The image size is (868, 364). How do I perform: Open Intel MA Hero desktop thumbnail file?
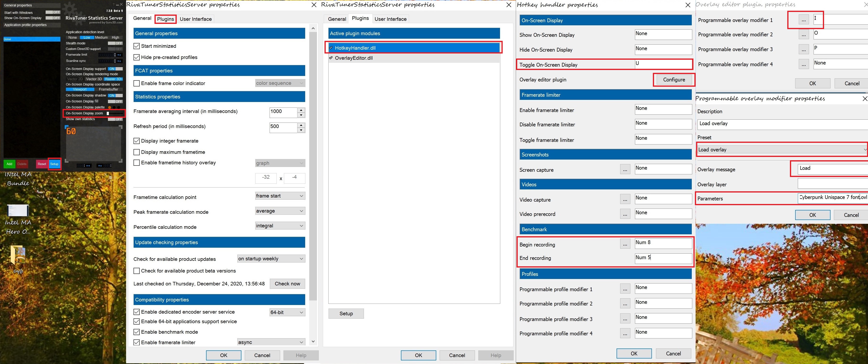(x=18, y=211)
